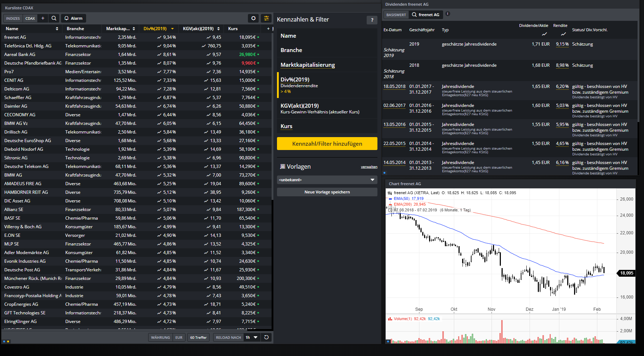Sort by Marktkap... column arrows
Screen dimensions: 644x356
(x=134, y=29)
